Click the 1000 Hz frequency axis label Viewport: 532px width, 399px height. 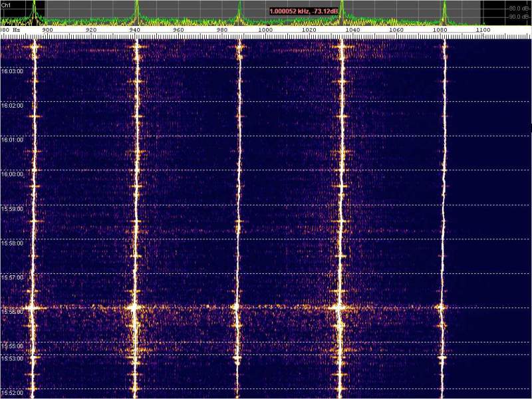[x=265, y=31]
